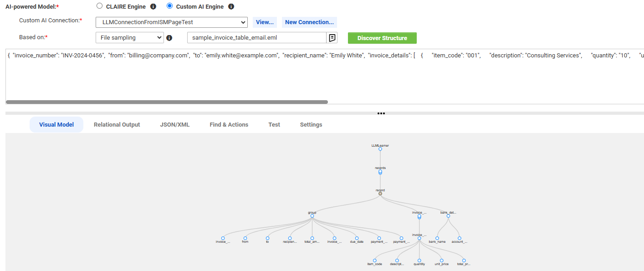Select the highlighted record node
This screenshot has height=271, width=644.
[x=380, y=194]
